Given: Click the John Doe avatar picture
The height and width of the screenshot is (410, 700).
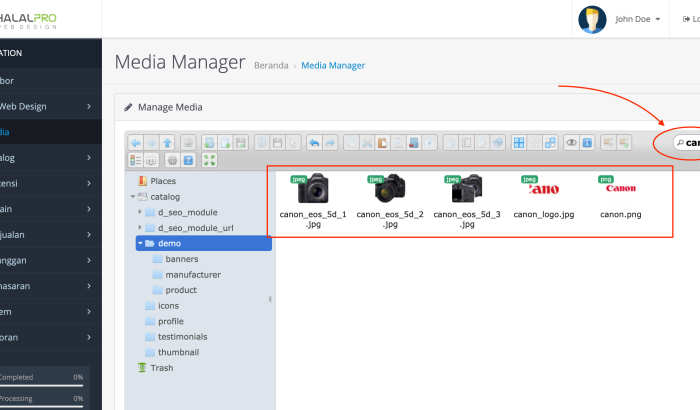Looking at the screenshot, I should click(592, 19).
